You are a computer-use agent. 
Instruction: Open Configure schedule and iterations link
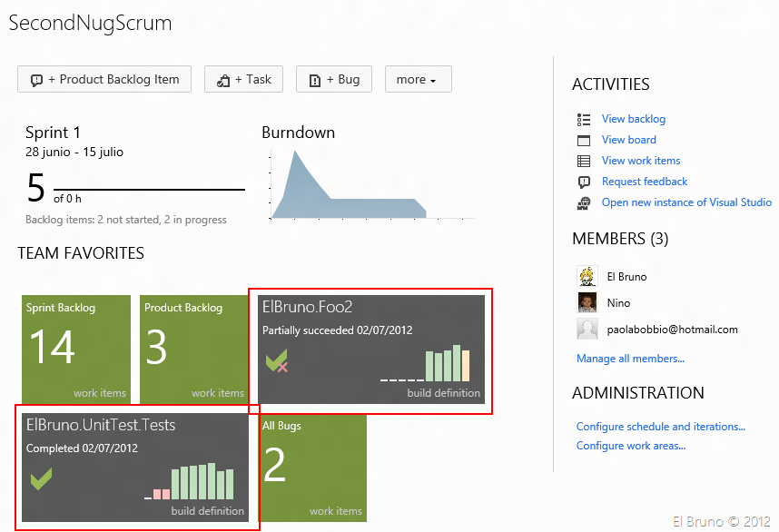(661, 427)
